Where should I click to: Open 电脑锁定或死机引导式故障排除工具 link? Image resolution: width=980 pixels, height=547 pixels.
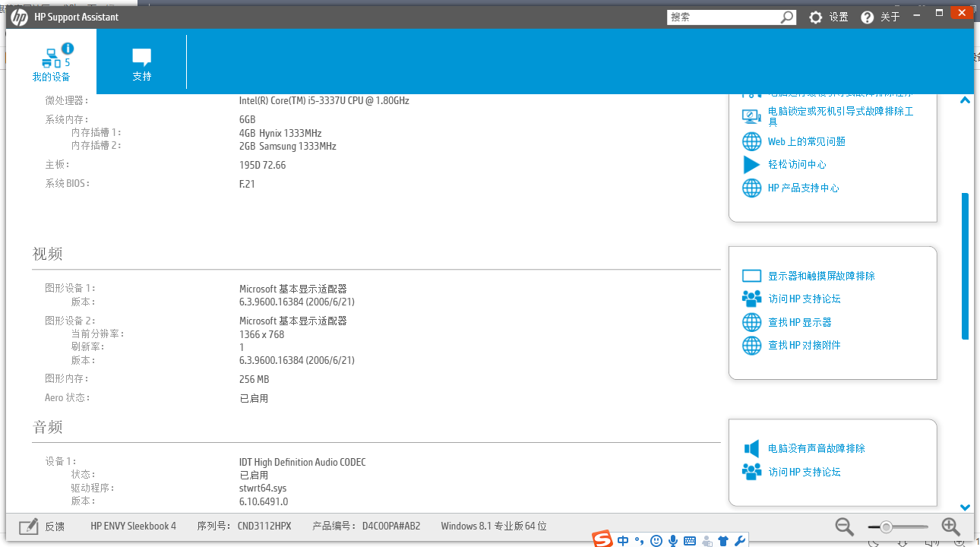pyautogui.click(x=841, y=116)
